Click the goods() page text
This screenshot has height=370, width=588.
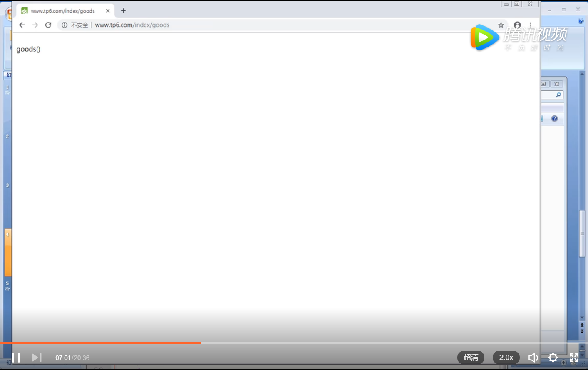pyautogui.click(x=28, y=49)
